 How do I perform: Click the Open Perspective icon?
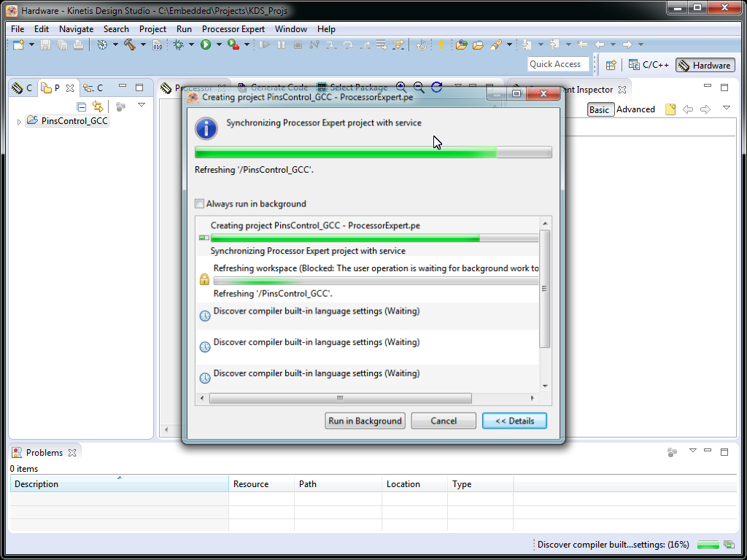click(x=611, y=65)
